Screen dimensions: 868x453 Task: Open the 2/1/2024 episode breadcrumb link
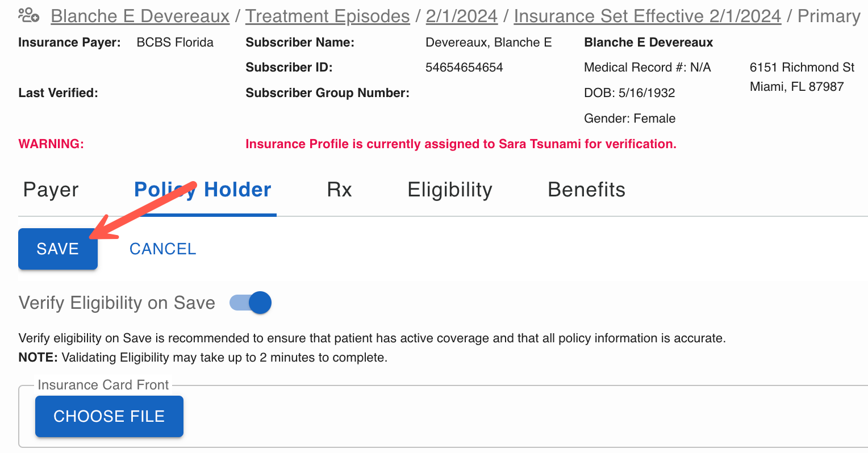[462, 16]
